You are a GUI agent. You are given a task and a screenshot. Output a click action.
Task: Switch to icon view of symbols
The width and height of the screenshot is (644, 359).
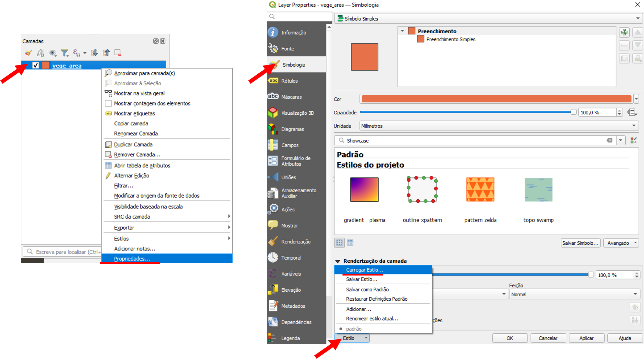pyautogui.click(x=339, y=243)
